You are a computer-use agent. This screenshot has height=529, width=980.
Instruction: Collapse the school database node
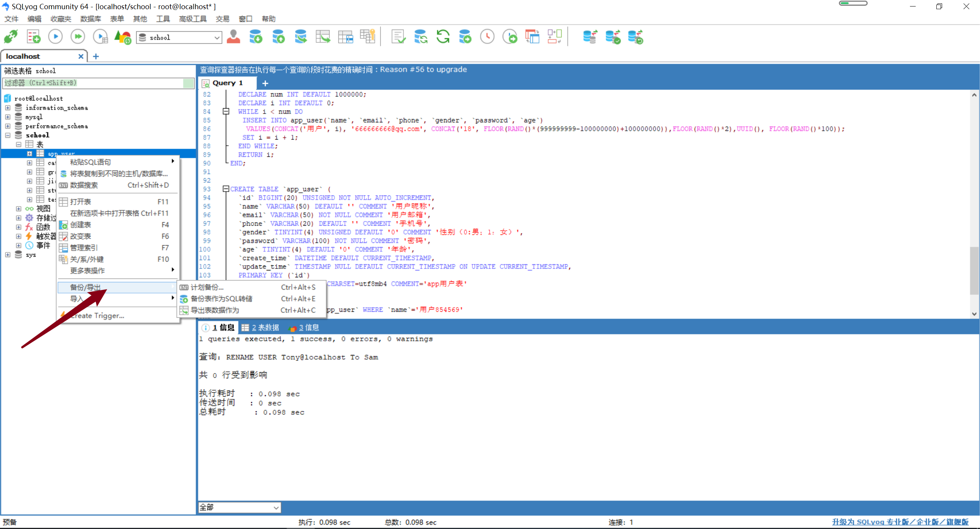[x=8, y=135]
